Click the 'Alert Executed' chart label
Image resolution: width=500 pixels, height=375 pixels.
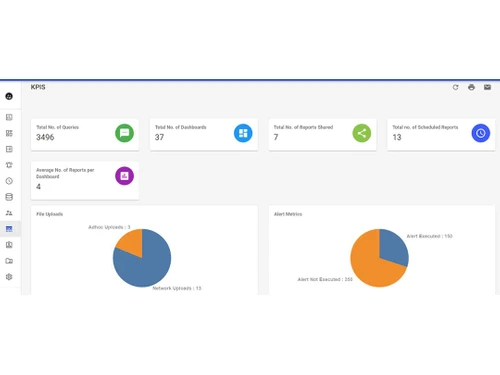[x=429, y=236]
